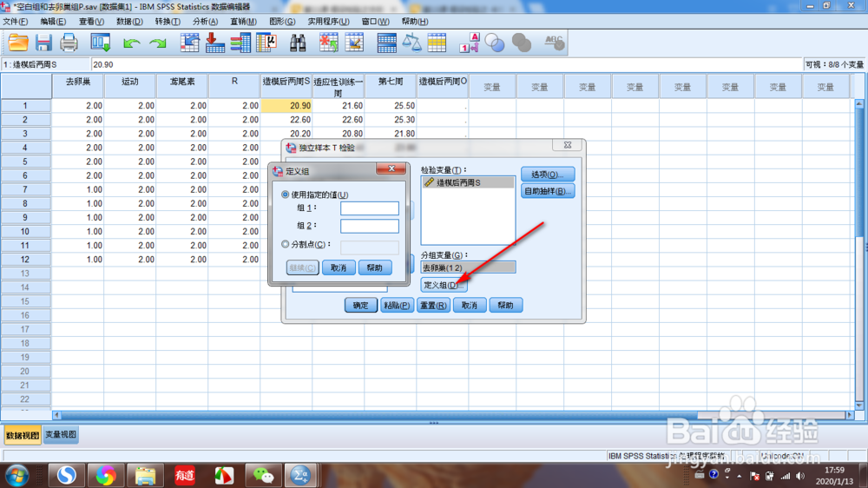This screenshot has height=488, width=868.
Task: Open WeChat from the Windows taskbar
Action: pos(263,475)
